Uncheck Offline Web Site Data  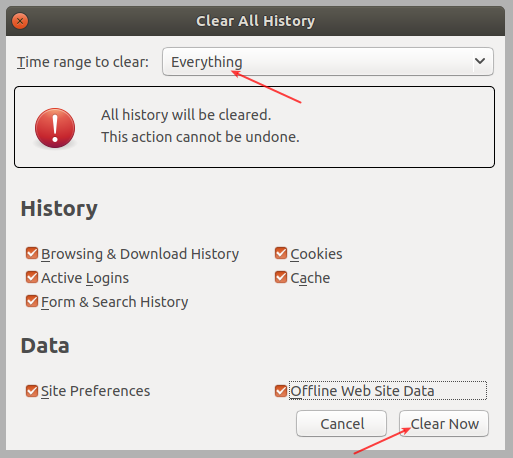(x=281, y=391)
